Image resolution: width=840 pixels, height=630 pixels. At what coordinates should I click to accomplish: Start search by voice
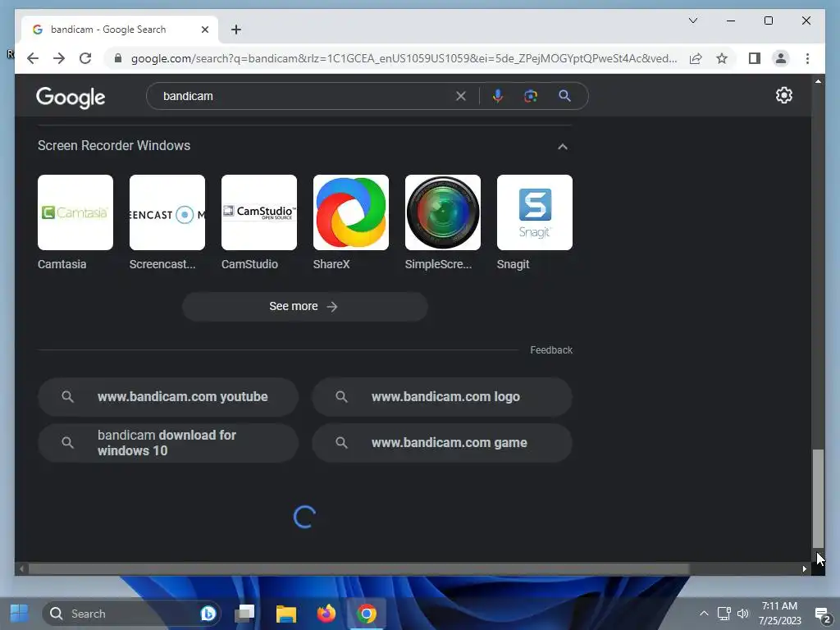pyautogui.click(x=498, y=96)
